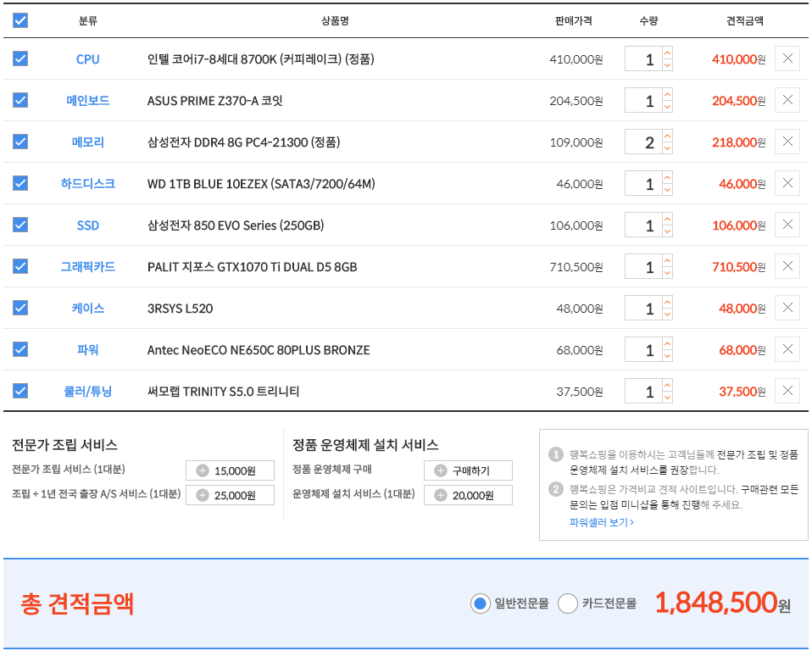This screenshot has height=651, width=812.
Task: Click product name ASUS PRIME Z370-A 코잇
Action: pyautogui.click(x=215, y=101)
